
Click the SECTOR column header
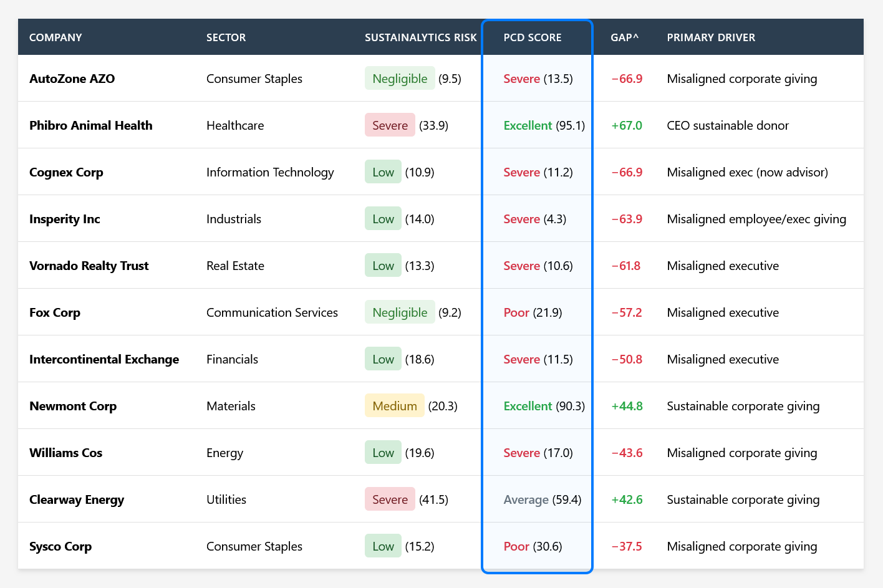coord(226,37)
